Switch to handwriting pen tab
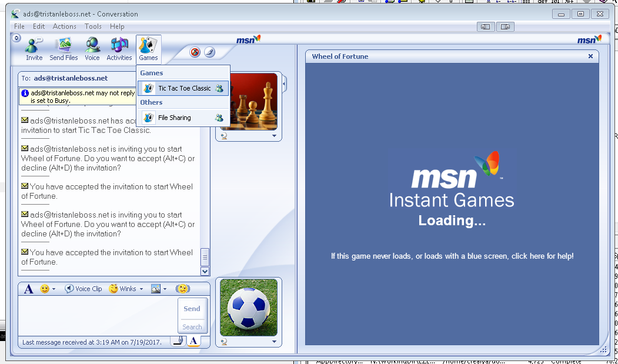This screenshot has height=364, width=618. [x=179, y=341]
